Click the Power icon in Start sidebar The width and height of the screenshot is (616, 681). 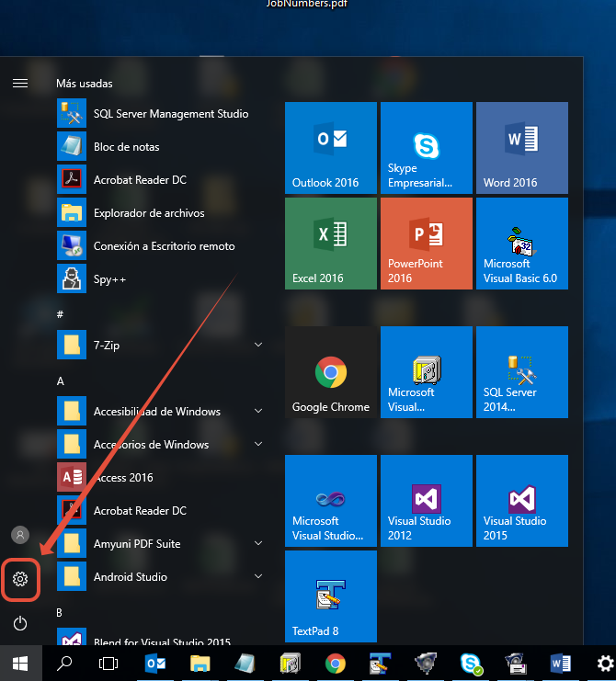[20, 623]
